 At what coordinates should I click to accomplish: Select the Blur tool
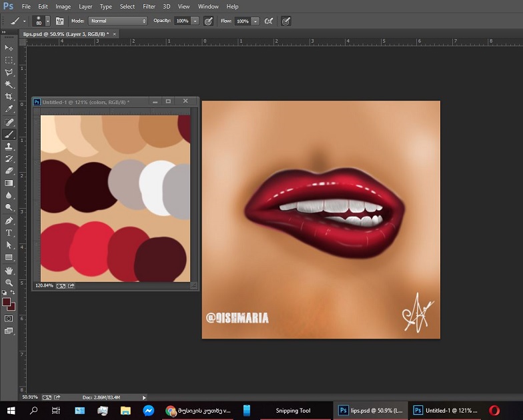(9, 195)
